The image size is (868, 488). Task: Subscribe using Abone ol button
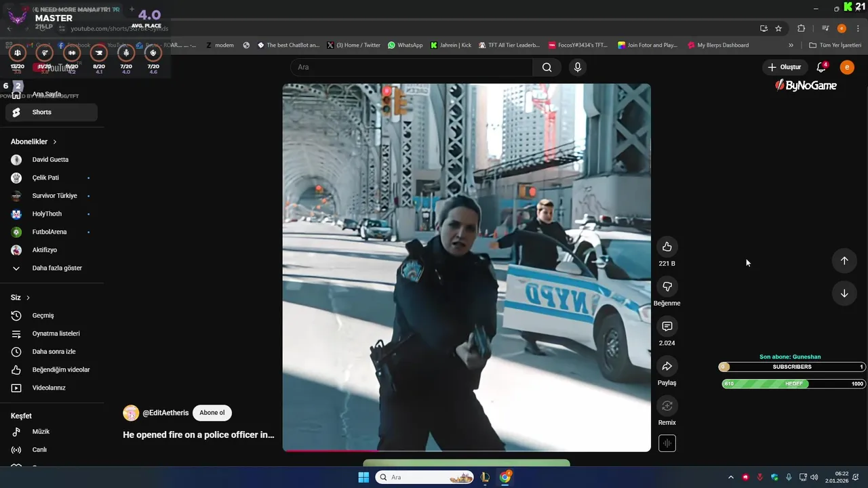click(212, 413)
